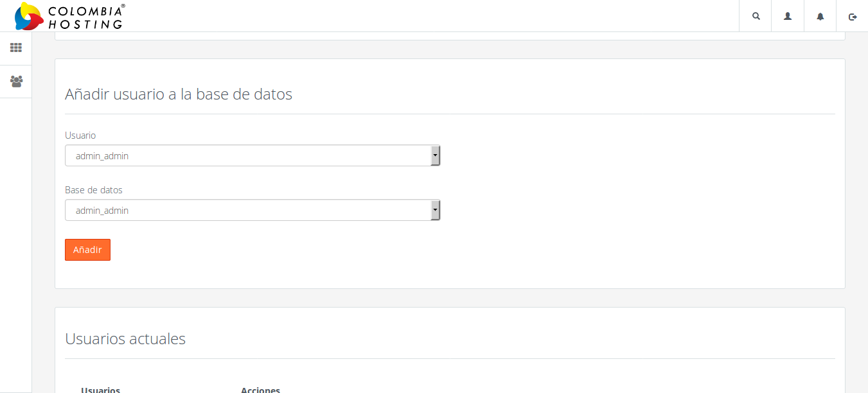
Task: Open the Base de datos select field
Action: click(252, 210)
